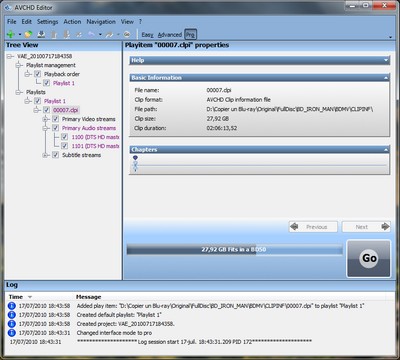Expand the Help section header

pyautogui.click(x=259, y=60)
